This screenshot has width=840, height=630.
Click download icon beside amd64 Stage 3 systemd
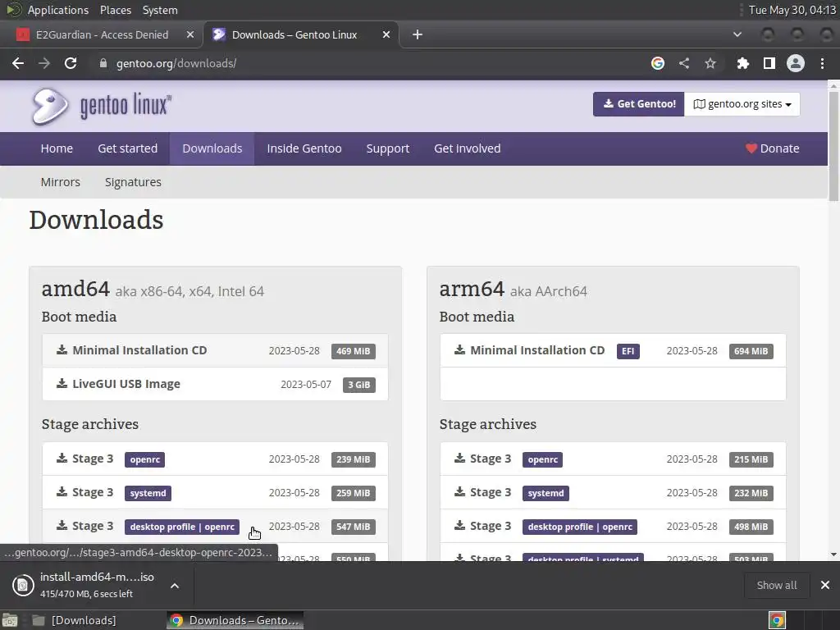62,492
